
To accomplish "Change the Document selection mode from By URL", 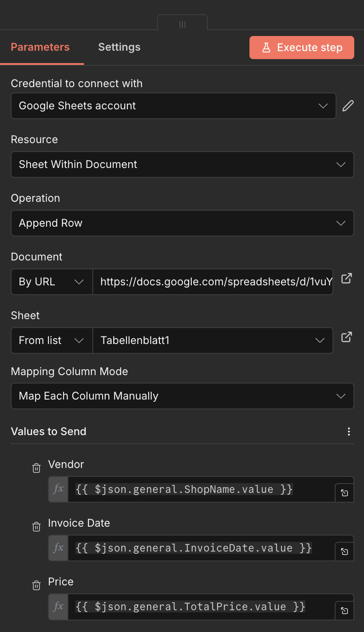I will (x=51, y=281).
